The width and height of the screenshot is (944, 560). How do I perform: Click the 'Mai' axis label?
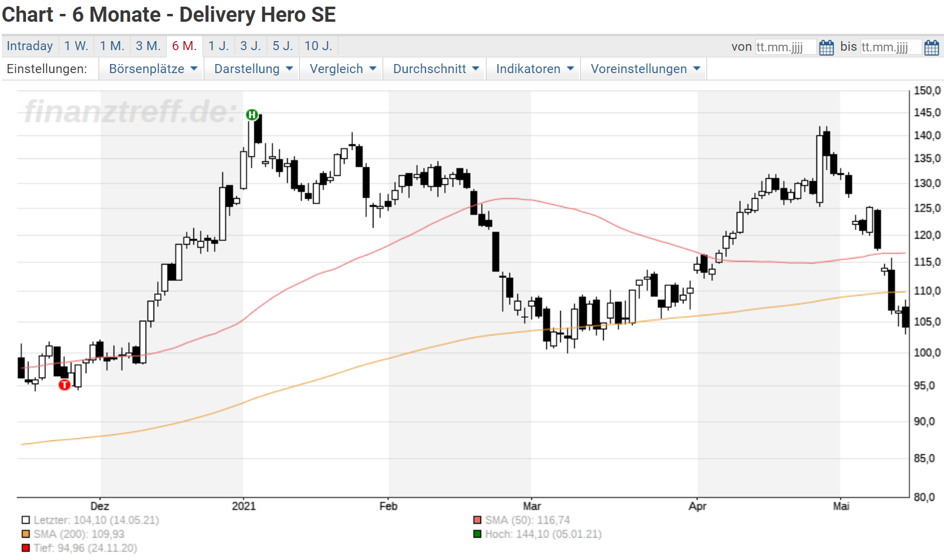pyautogui.click(x=841, y=506)
